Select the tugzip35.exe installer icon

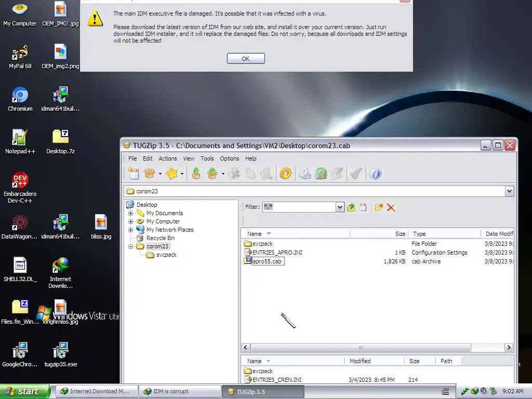61,355
